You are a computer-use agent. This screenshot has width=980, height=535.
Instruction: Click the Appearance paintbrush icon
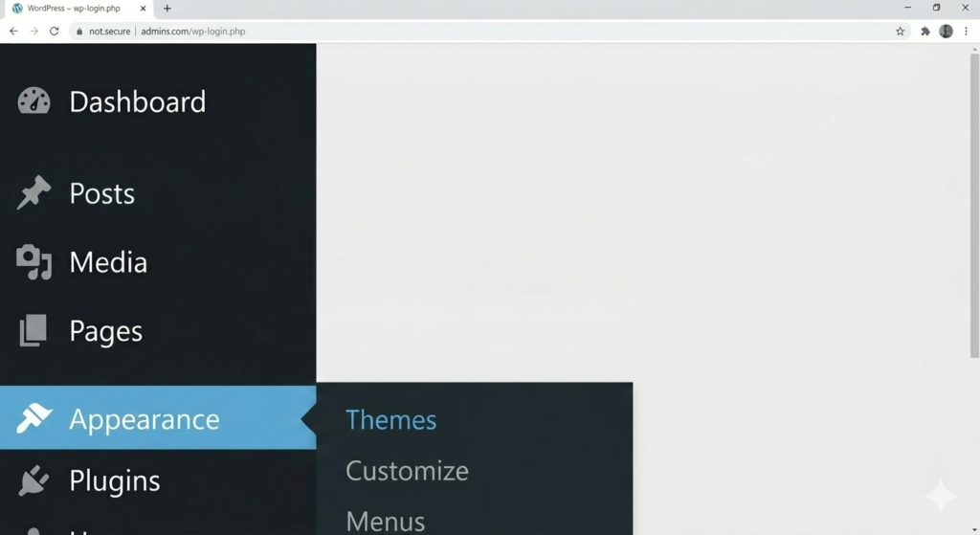33,417
